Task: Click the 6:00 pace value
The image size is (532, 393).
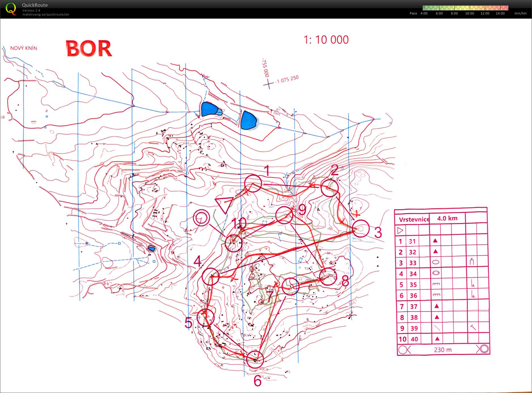Action: pos(439,13)
